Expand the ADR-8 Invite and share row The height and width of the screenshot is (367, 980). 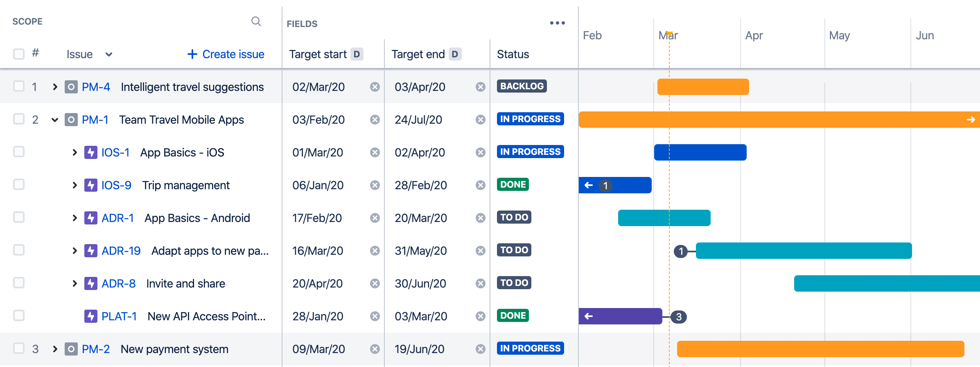coord(75,283)
